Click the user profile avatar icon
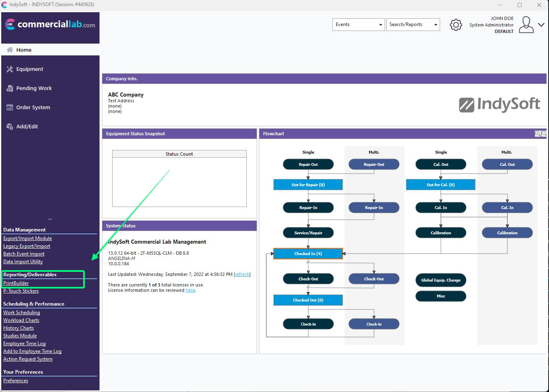The height and width of the screenshot is (392, 549). click(526, 25)
